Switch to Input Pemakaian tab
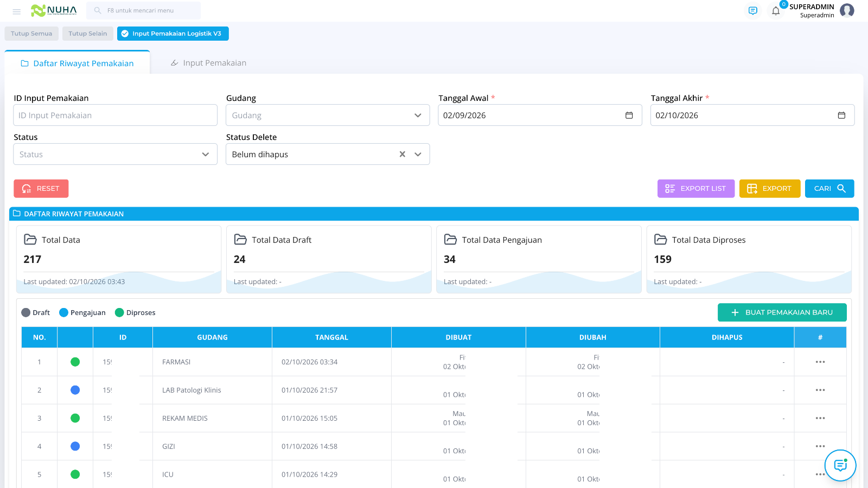Image resolution: width=868 pixels, height=488 pixels. click(x=208, y=63)
